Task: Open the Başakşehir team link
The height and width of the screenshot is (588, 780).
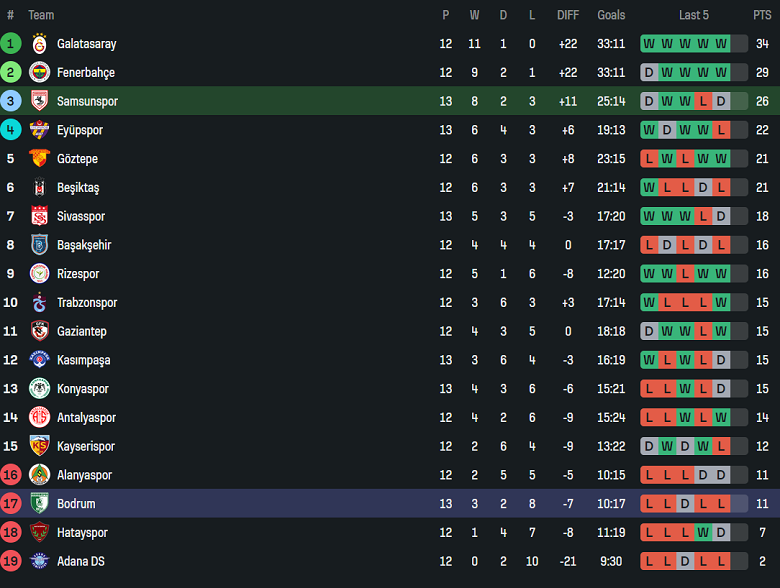Action: click(84, 245)
